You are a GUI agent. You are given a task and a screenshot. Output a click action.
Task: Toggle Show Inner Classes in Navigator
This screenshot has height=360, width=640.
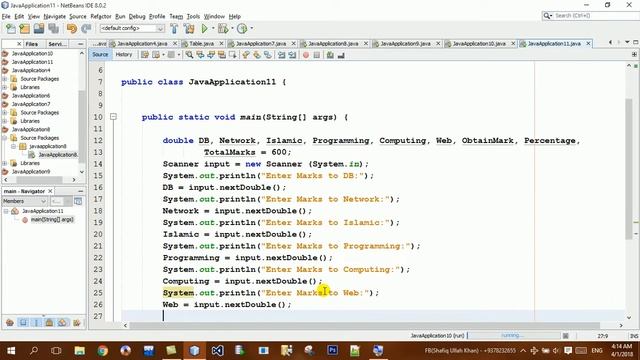tap(62, 322)
